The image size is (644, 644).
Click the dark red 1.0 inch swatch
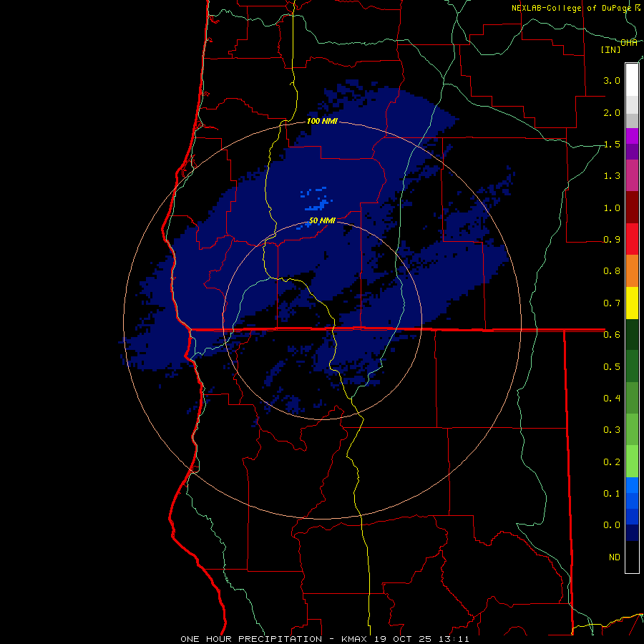coord(632,208)
